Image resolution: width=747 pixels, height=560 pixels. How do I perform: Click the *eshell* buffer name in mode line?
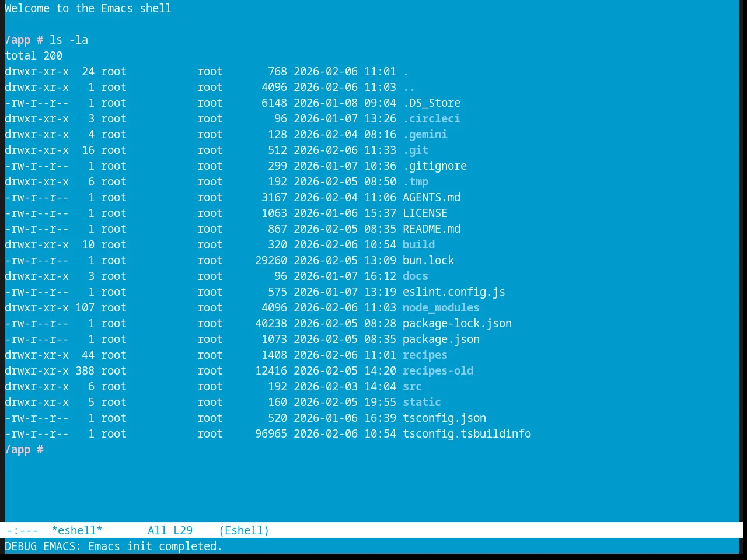77,530
